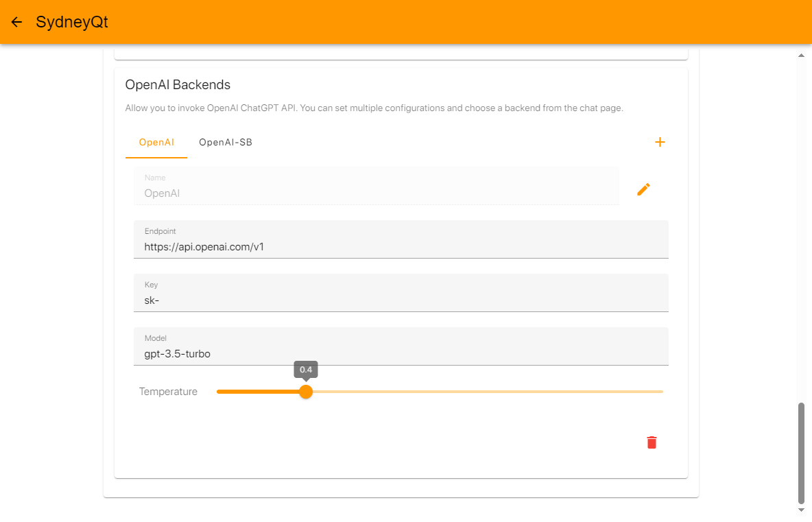Screen dimensions: 812x522
Task: Click the pencil icon to edit backend name
Action: (643, 189)
